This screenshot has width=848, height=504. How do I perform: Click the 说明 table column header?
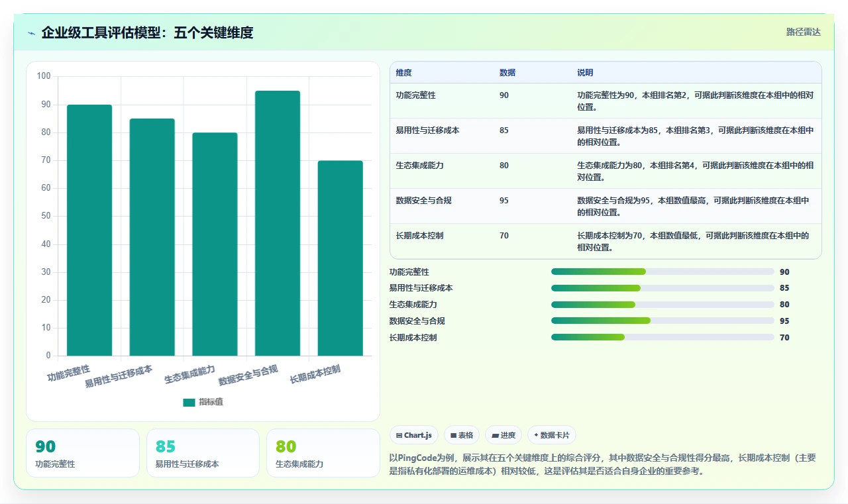coord(585,73)
